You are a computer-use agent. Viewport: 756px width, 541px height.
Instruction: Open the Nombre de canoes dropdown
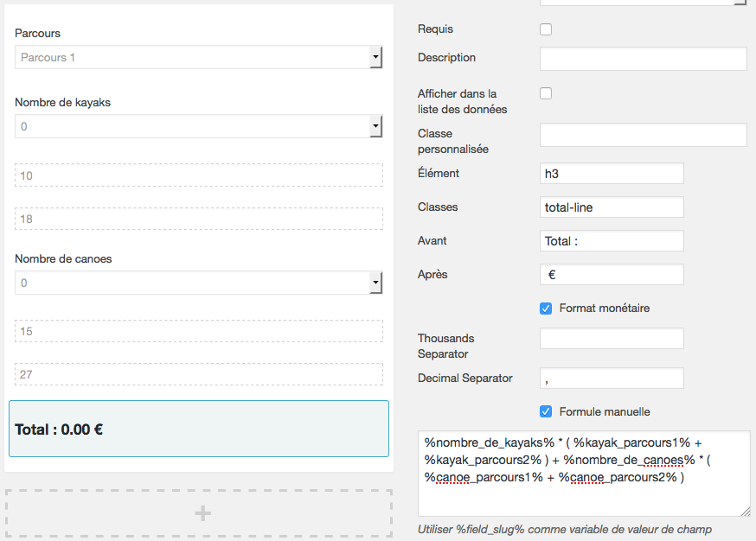(x=199, y=283)
